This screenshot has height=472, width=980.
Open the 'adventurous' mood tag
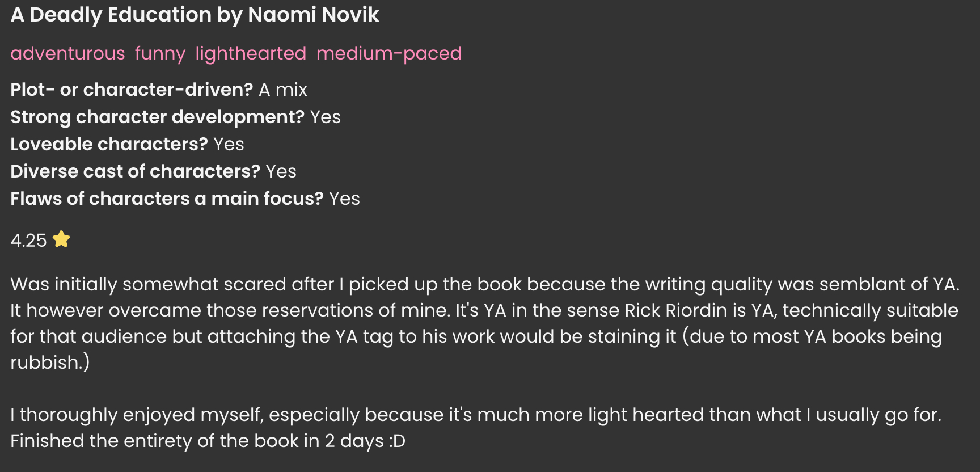[x=67, y=53]
